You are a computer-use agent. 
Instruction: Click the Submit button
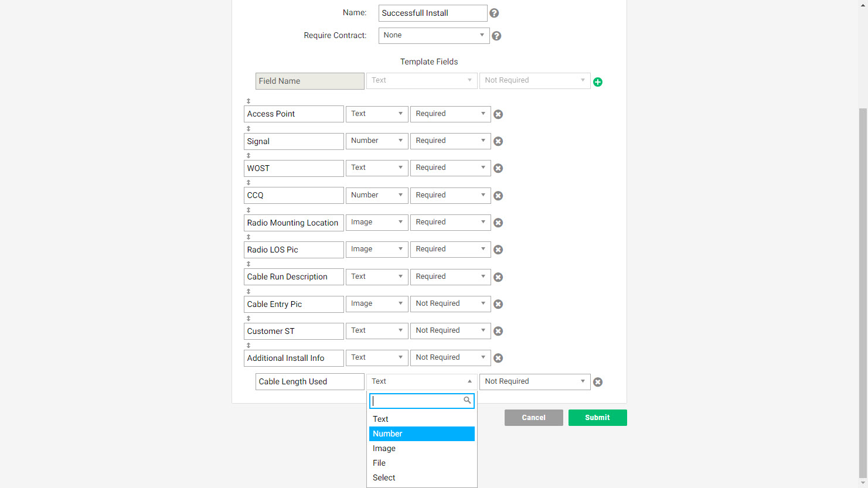tap(598, 418)
